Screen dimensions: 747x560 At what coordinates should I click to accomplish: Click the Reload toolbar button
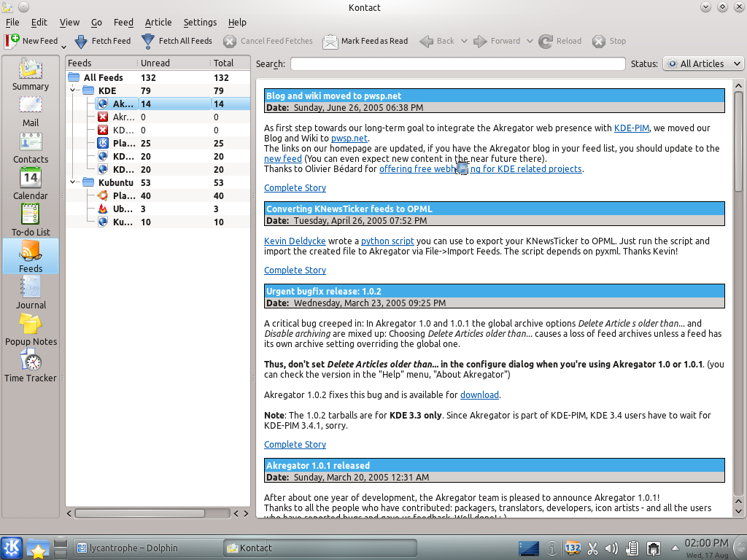[560, 41]
